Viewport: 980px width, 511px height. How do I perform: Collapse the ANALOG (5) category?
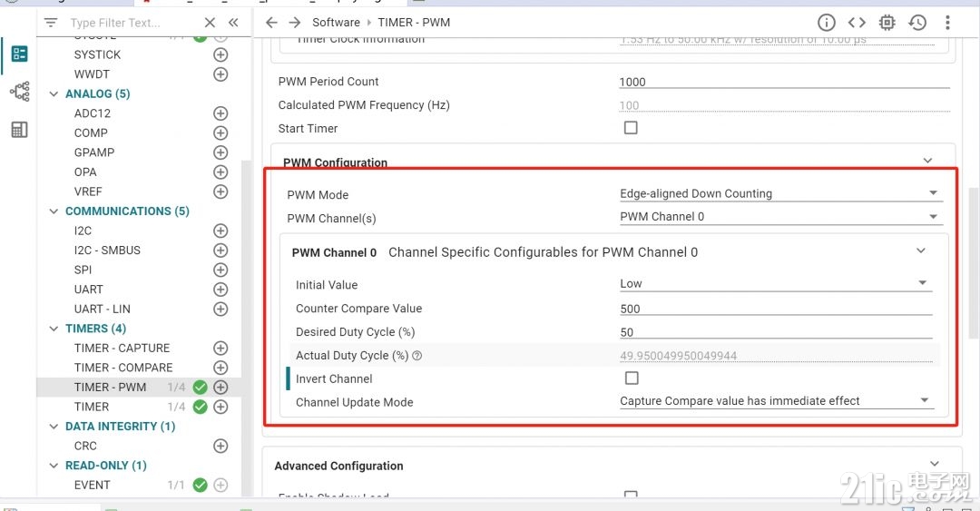coord(54,93)
